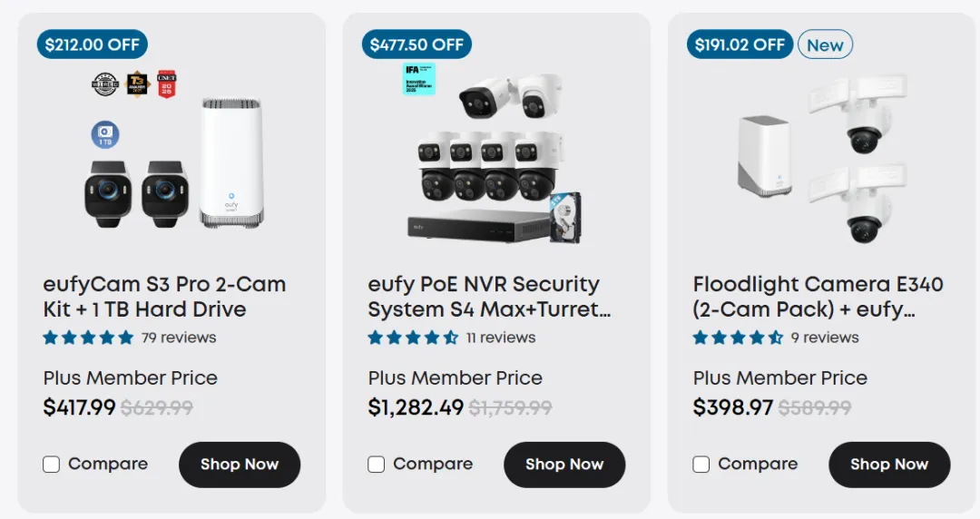
Task: Click the T3 award badge icon
Action: pos(136,83)
